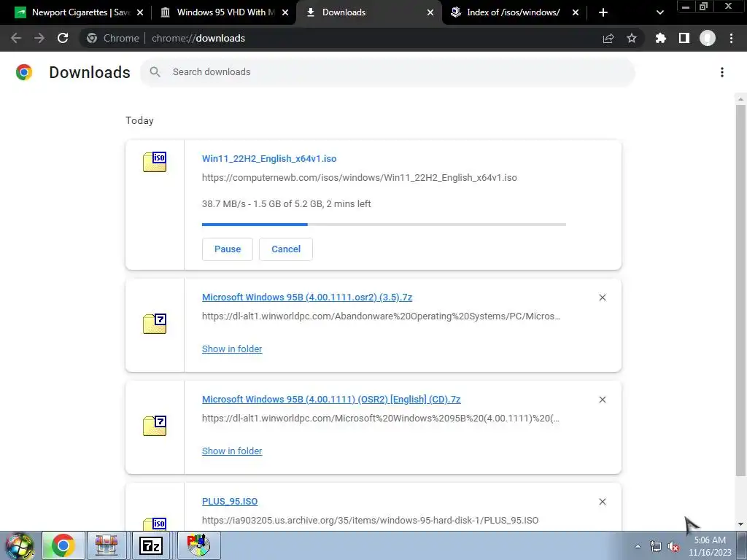Open the second taskbar app next to Chrome
Image resolution: width=747 pixels, height=560 pixels.
click(x=107, y=545)
